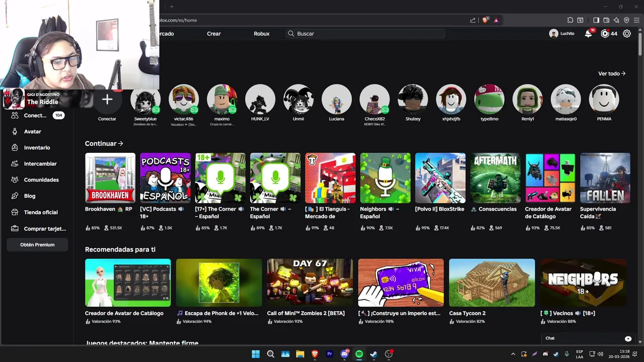
Task: Click the Buscar search field
Action: click(x=365, y=34)
